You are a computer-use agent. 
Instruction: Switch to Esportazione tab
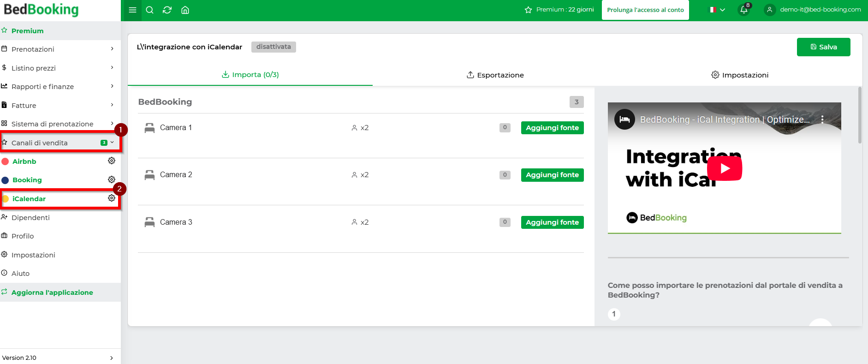click(495, 75)
